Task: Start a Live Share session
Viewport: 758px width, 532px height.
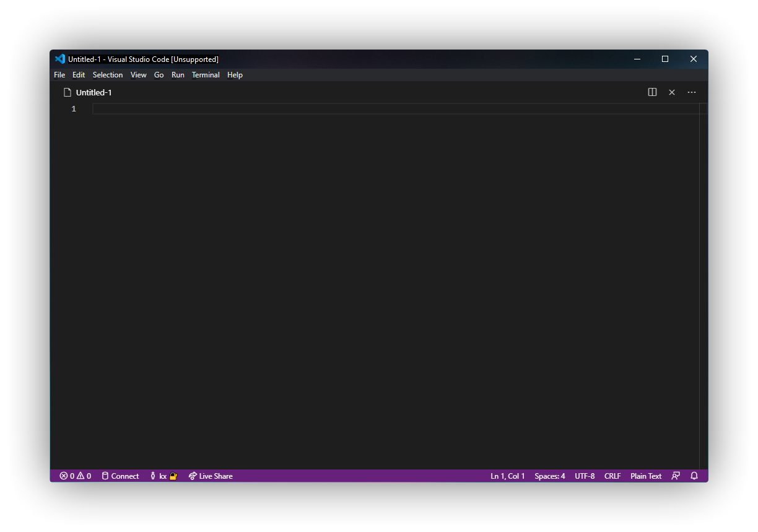Action: [211, 476]
